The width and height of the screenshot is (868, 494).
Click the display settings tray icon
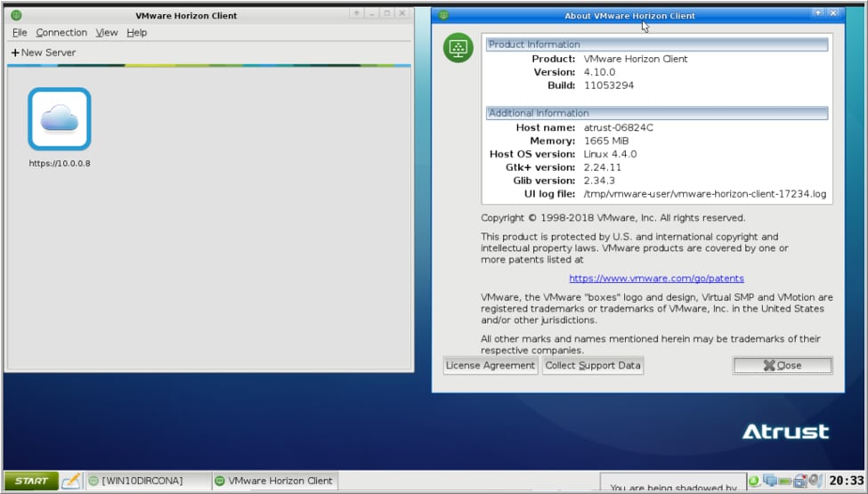pyautogui.click(x=800, y=481)
